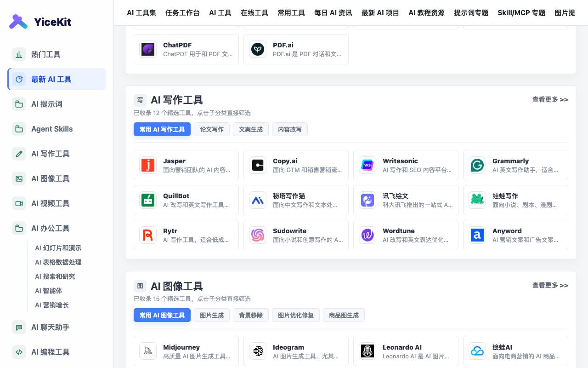Select the 常用 AI 图像工具 filter tab

point(162,315)
